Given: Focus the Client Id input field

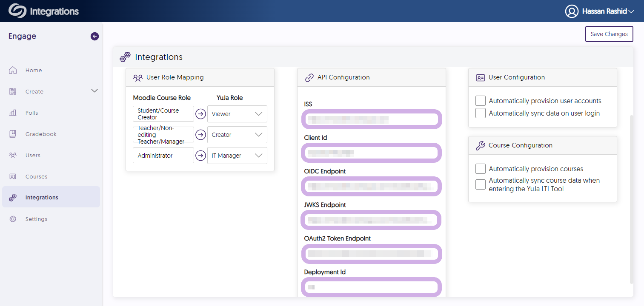Looking at the screenshot, I should [371, 153].
